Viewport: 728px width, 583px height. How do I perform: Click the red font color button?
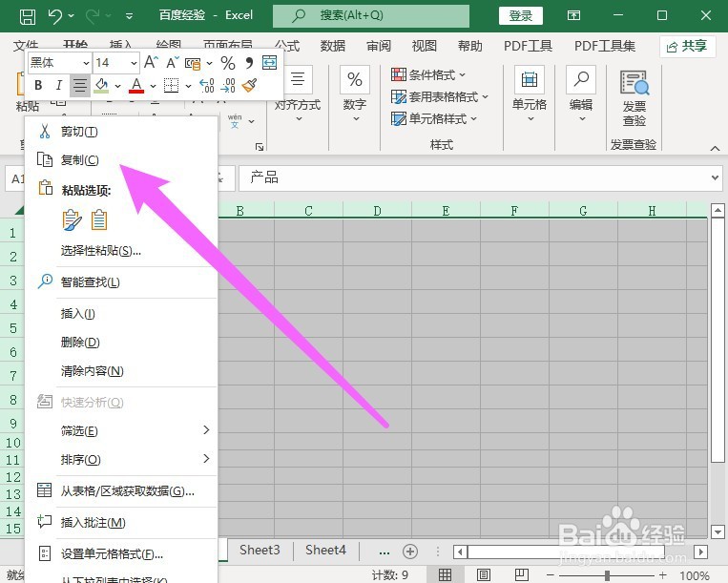tap(136, 86)
